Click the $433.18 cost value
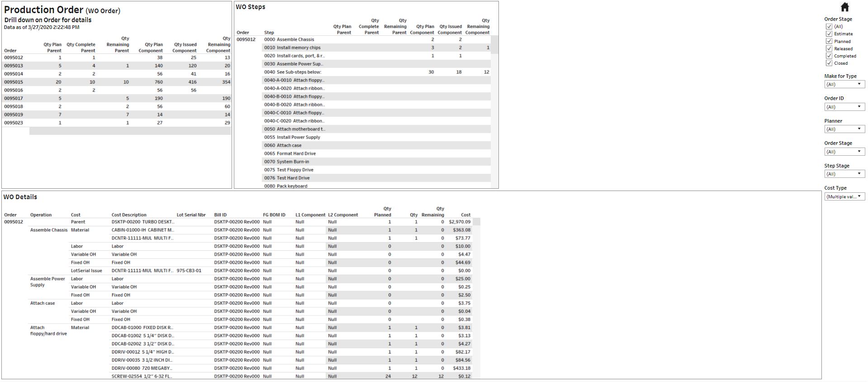The height and width of the screenshot is (382, 868). (462, 368)
